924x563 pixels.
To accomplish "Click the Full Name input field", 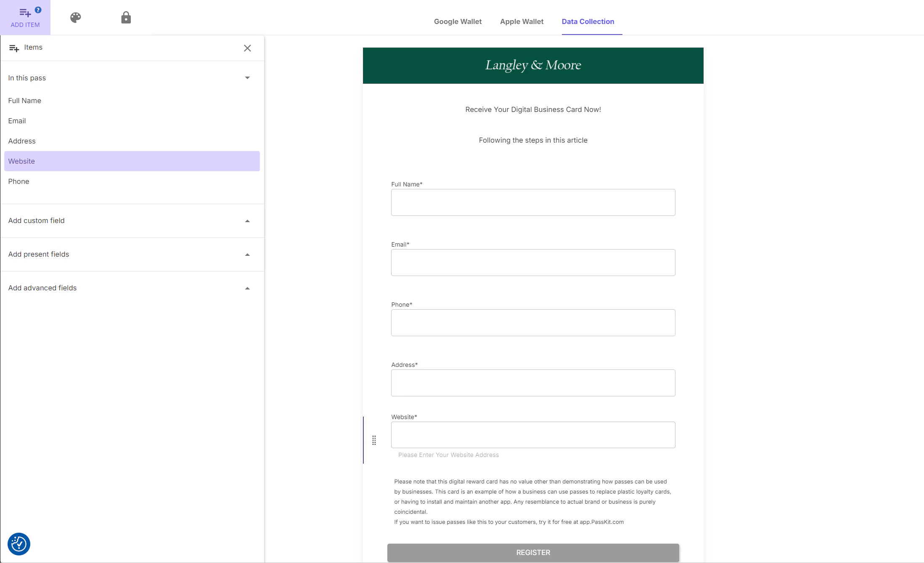I will click(x=533, y=202).
